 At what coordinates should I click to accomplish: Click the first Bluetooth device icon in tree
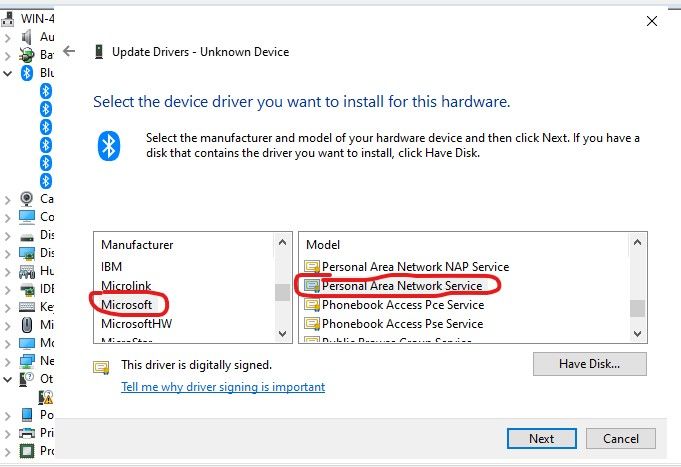[x=45, y=91]
